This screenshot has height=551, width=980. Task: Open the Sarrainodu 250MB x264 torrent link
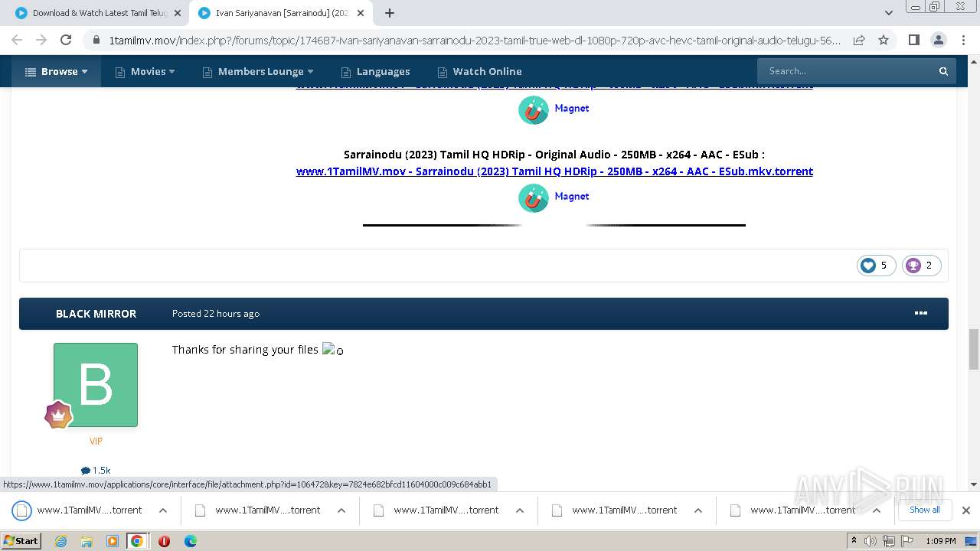coord(554,171)
